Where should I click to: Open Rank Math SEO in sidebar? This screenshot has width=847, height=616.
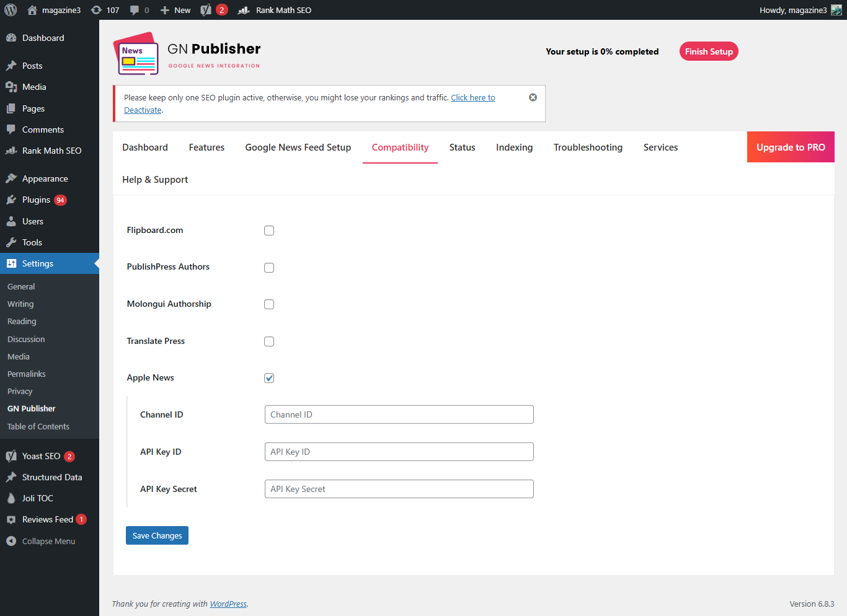[50, 151]
